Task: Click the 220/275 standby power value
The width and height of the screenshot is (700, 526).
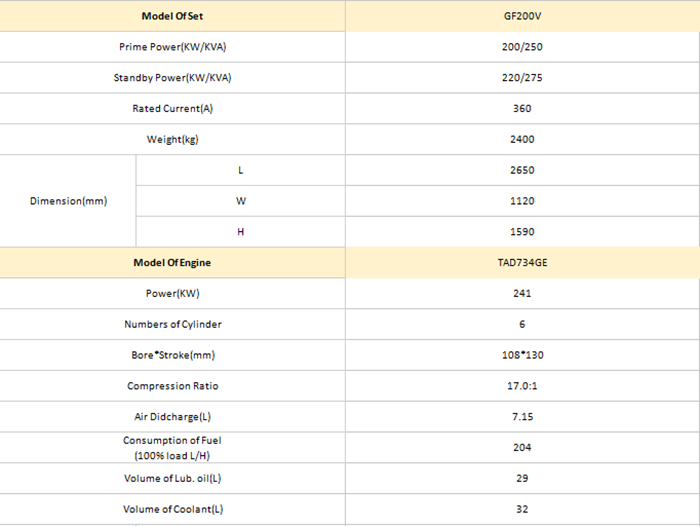Action: [522, 78]
